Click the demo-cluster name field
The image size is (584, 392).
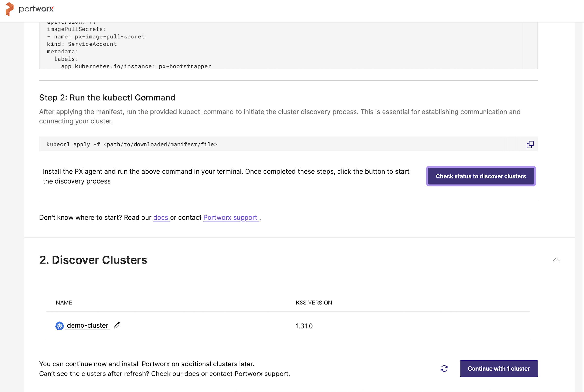(x=88, y=326)
